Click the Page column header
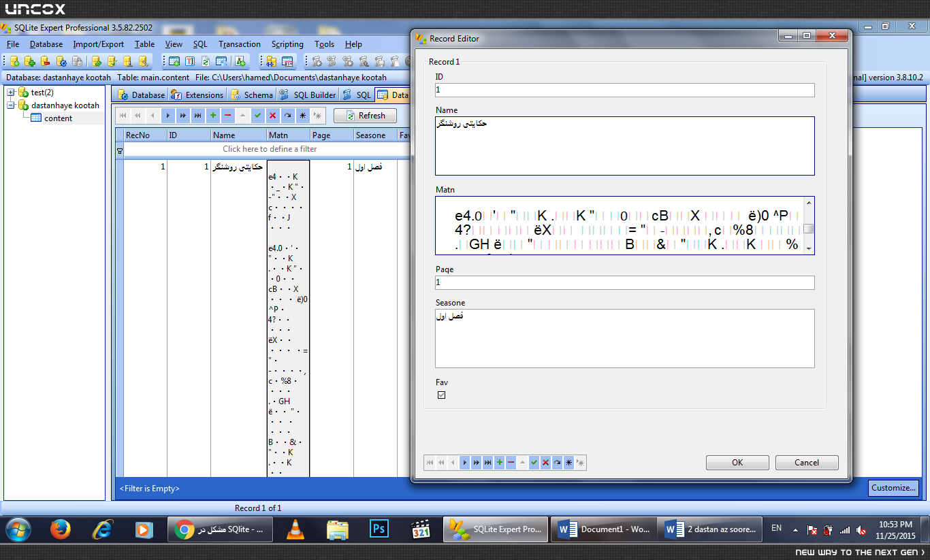Viewport: 930px width, 560px height. 332,135
